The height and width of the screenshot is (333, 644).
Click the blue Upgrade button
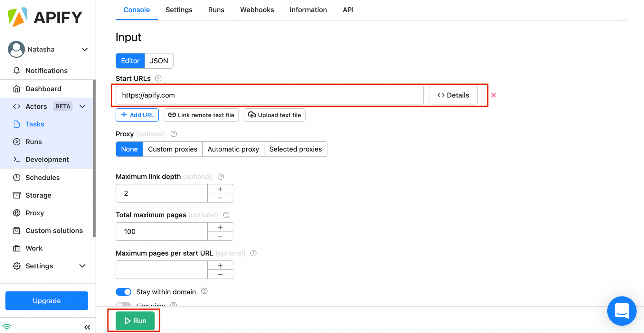point(47,301)
